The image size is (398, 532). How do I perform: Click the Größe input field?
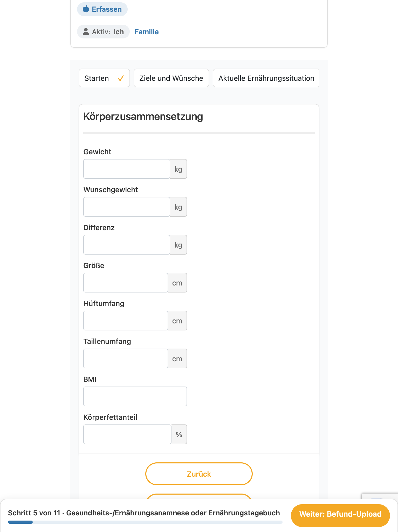(126, 283)
